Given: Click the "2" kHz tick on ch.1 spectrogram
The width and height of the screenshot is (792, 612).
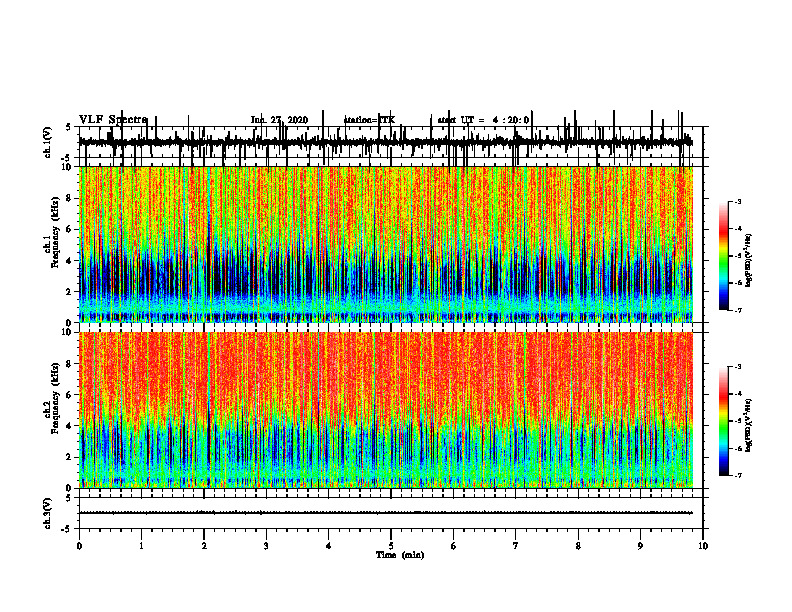Looking at the screenshot, I should (x=70, y=292).
